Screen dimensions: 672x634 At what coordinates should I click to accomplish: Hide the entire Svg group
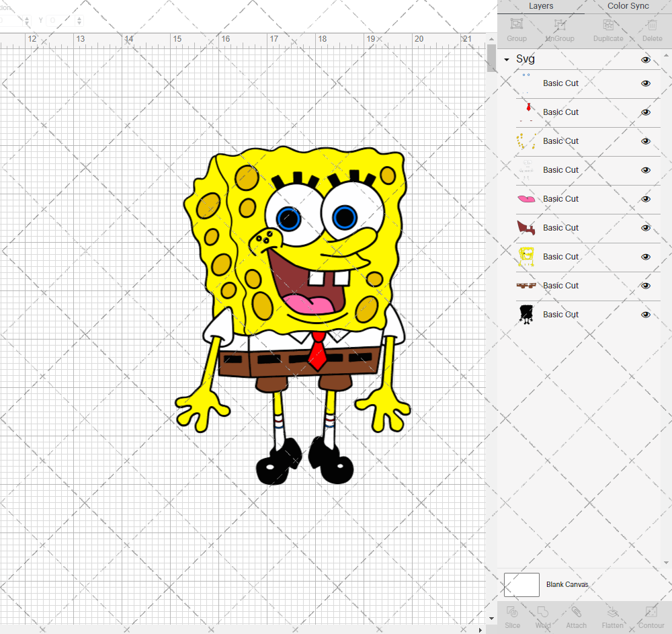[x=645, y=60]
